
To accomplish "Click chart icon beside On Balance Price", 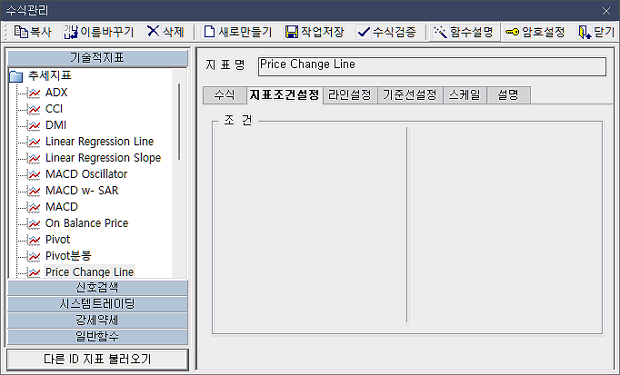I will coord(34,223).
